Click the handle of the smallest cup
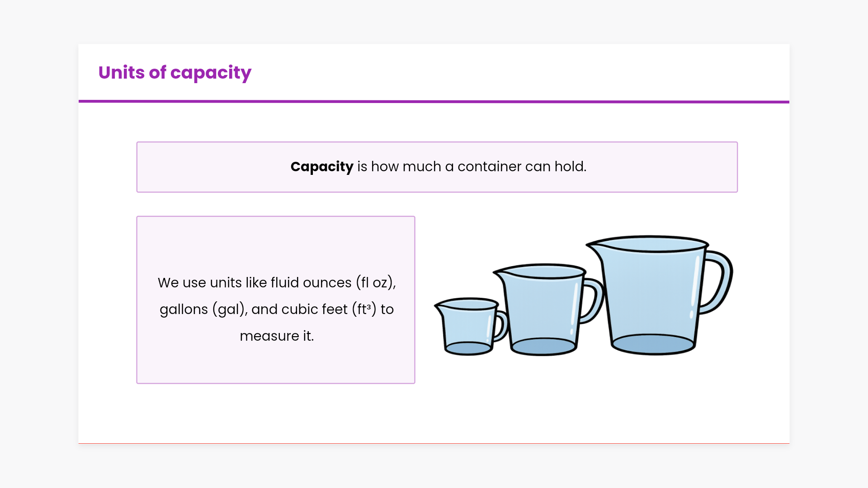 [x=501, y=325]
